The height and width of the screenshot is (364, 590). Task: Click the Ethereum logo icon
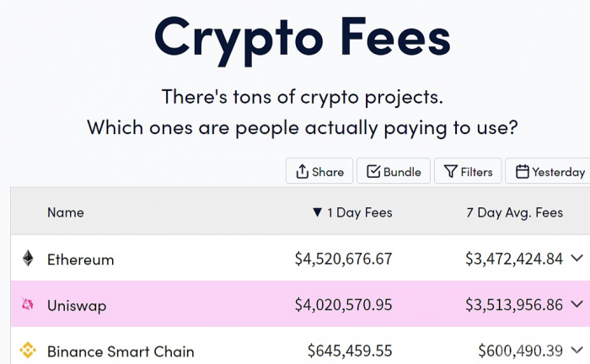tap(28, 259)
